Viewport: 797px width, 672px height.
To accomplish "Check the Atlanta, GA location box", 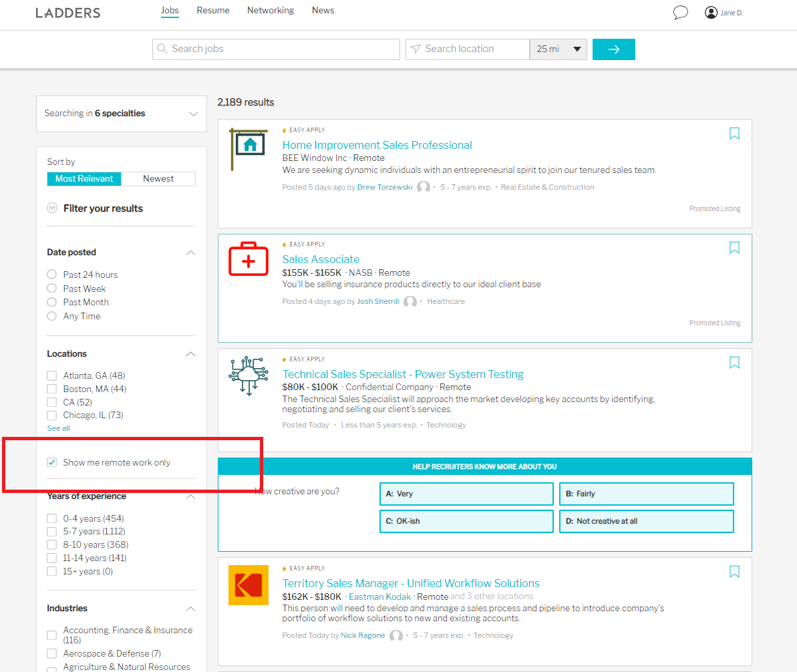I will 52,375.
